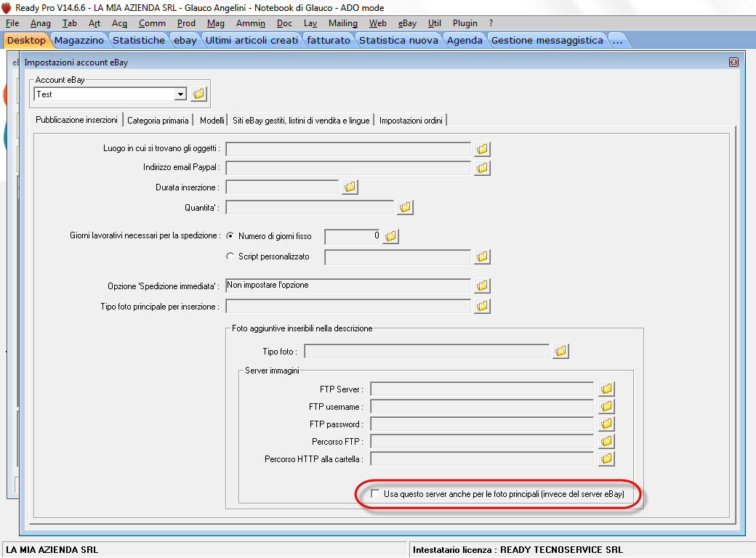Click folder icon for Script personalizzato field

pyautogui.click(x=482, y=256)
